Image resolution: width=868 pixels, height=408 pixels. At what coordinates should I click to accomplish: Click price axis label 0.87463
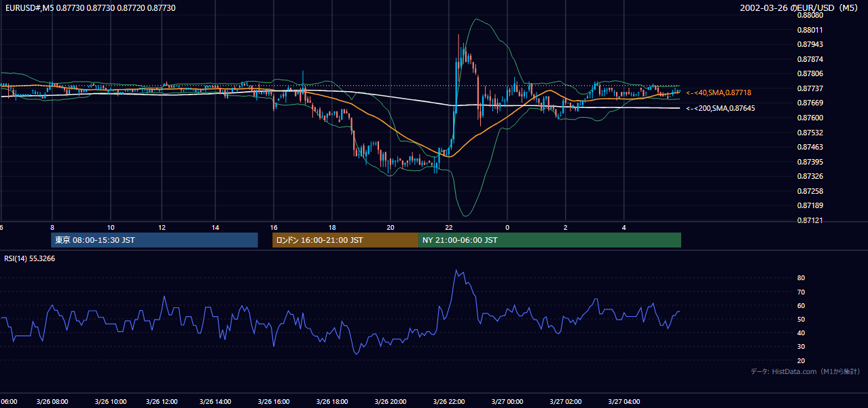tap(810, 147)
